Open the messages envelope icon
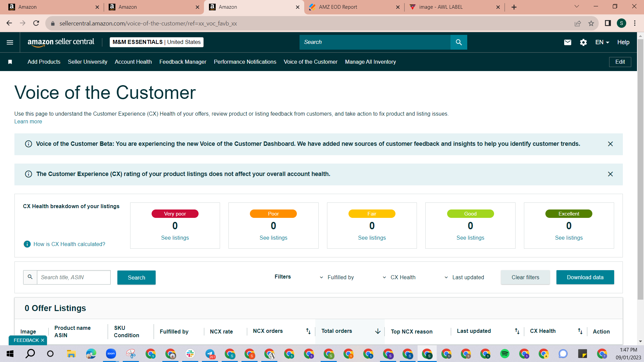 pos(568,42)
